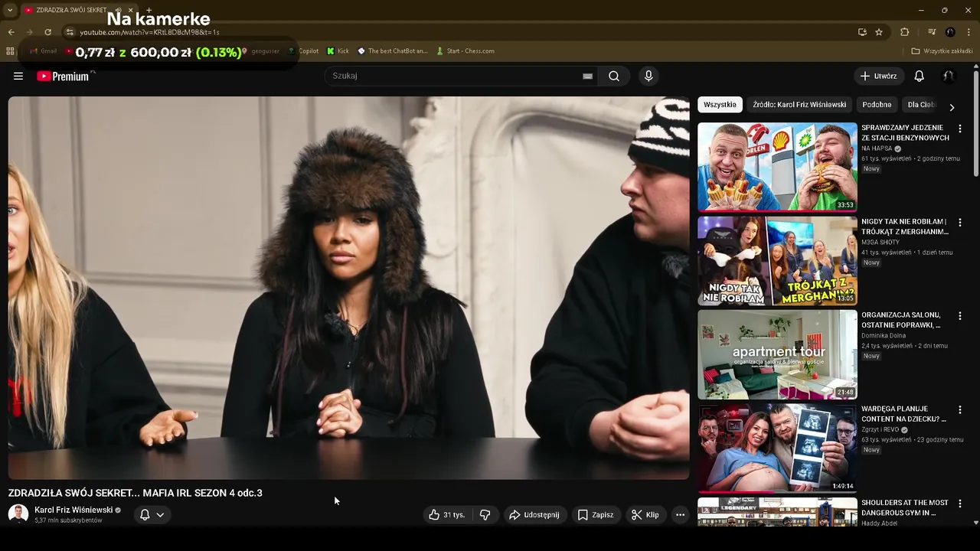Click the Klip clip button
This screenshot has height=551, width=980.
pyautogui.click(x=645, y=515)
